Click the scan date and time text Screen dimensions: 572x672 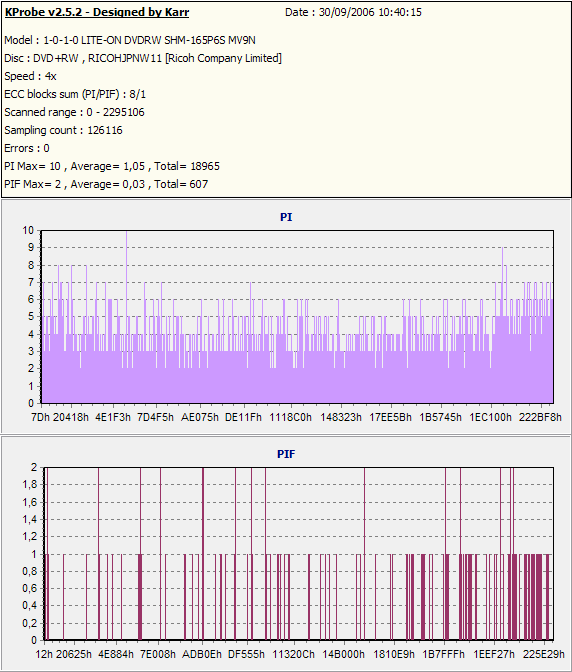click(353, 12)
